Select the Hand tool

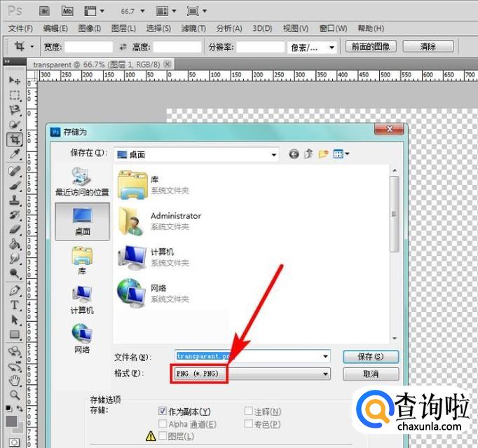(x=14, y=381)
